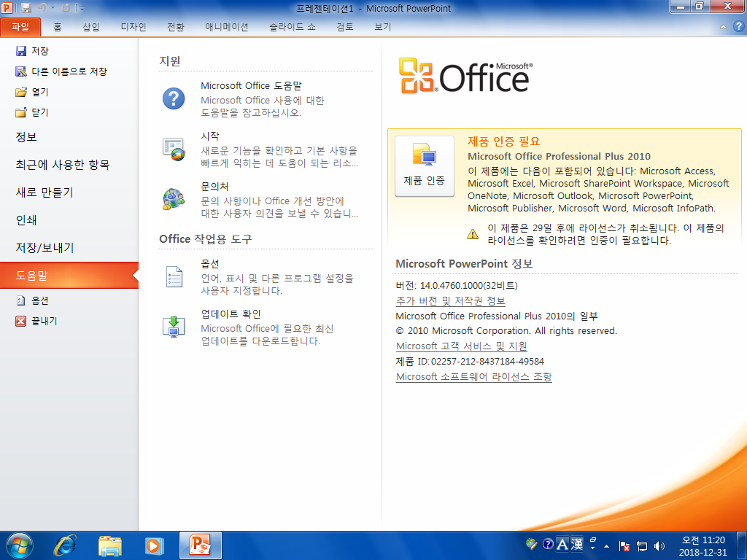Click the language bar tool icon in tray
Image resolution: width=747 pixels, height=560 pixels.
pos(532,544)
